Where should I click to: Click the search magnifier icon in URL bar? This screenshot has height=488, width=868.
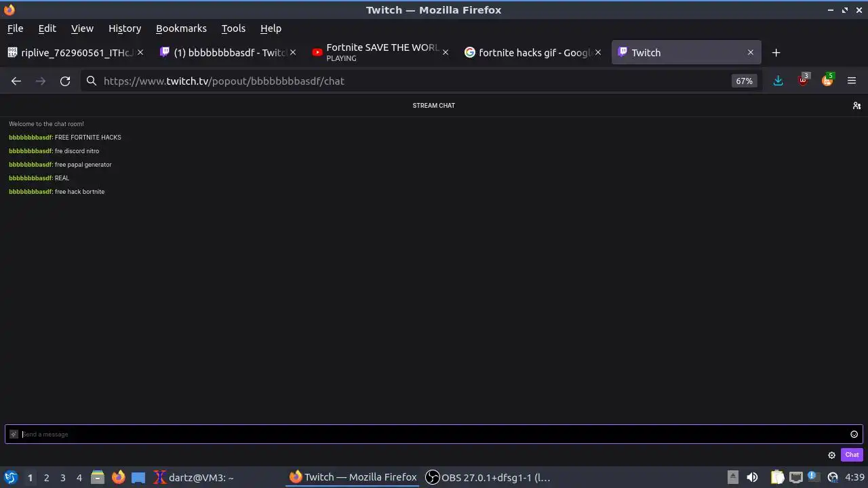pyautogui.click(x=92, y=81)
